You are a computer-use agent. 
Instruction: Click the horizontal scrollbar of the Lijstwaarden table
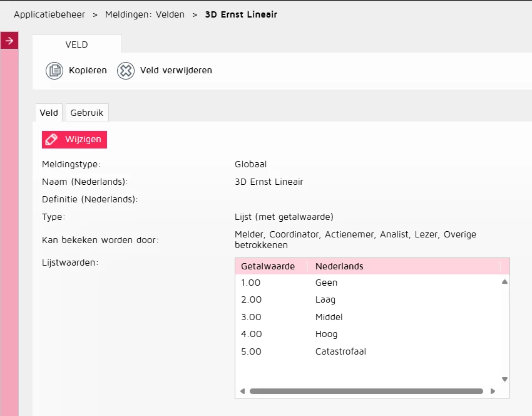coord(366,391)
